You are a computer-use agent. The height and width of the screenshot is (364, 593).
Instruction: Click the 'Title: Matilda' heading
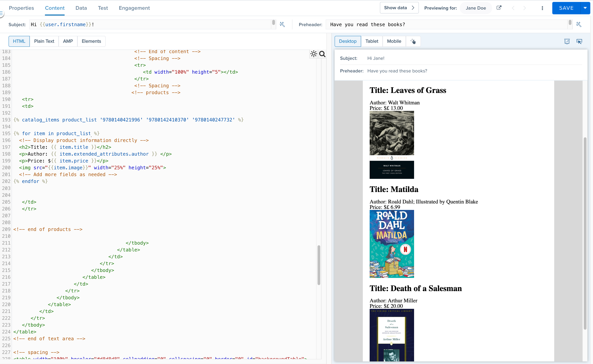(x=394, y=189)
